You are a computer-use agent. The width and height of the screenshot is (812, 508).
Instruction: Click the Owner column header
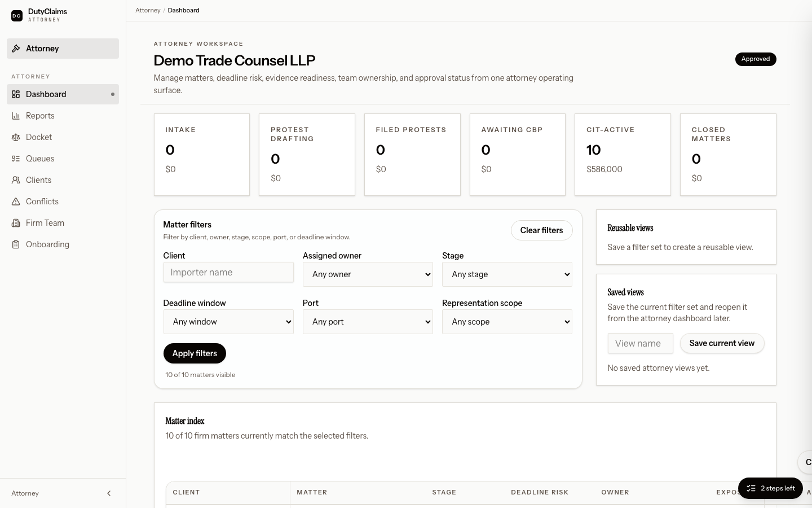pos(615,492)
